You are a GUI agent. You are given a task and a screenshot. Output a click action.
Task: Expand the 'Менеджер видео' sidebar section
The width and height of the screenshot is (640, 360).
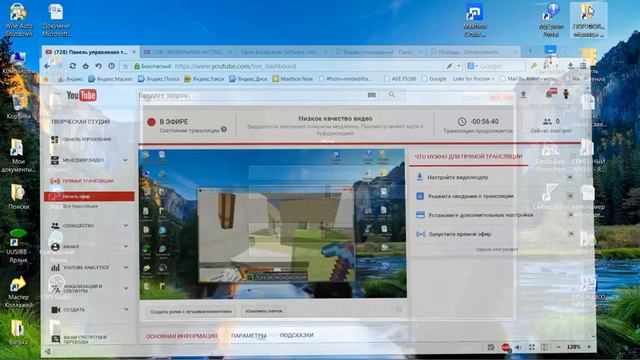tap(125, 160)
